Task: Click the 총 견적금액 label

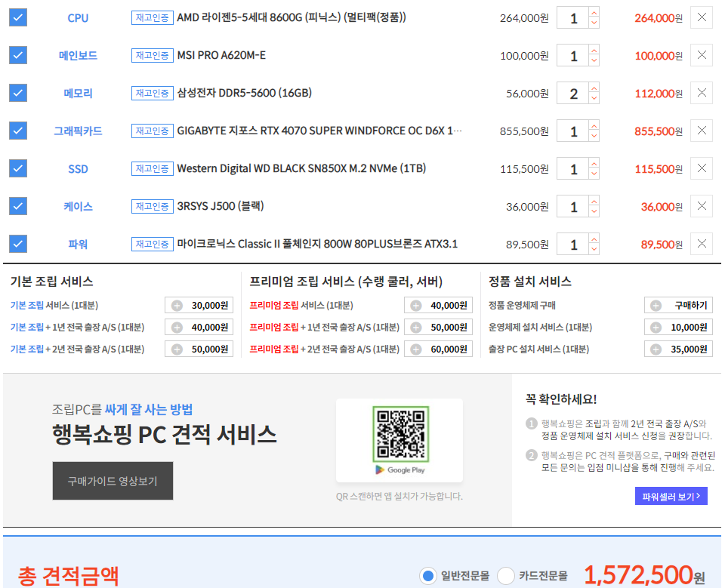Action: [69, 576]
